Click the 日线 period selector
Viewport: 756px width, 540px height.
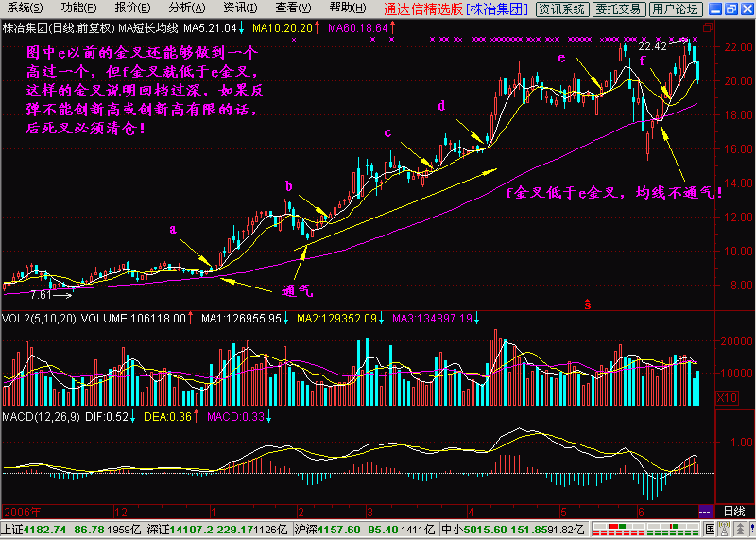pyautogui.click(x=733, y=510)
